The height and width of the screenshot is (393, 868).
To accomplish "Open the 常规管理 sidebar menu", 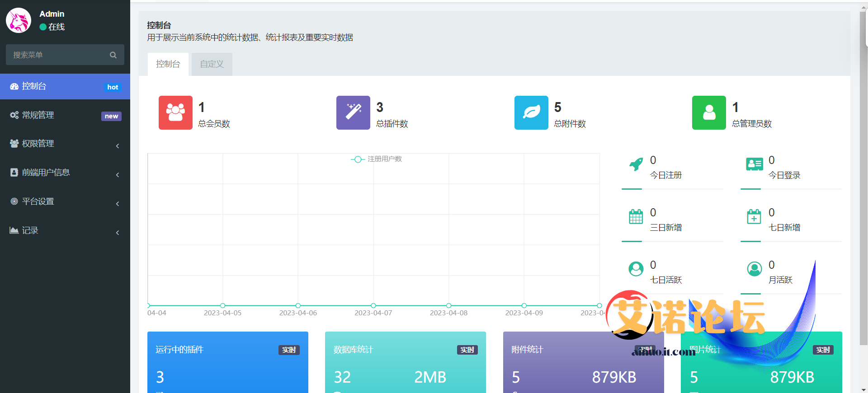I will (65, 115).
